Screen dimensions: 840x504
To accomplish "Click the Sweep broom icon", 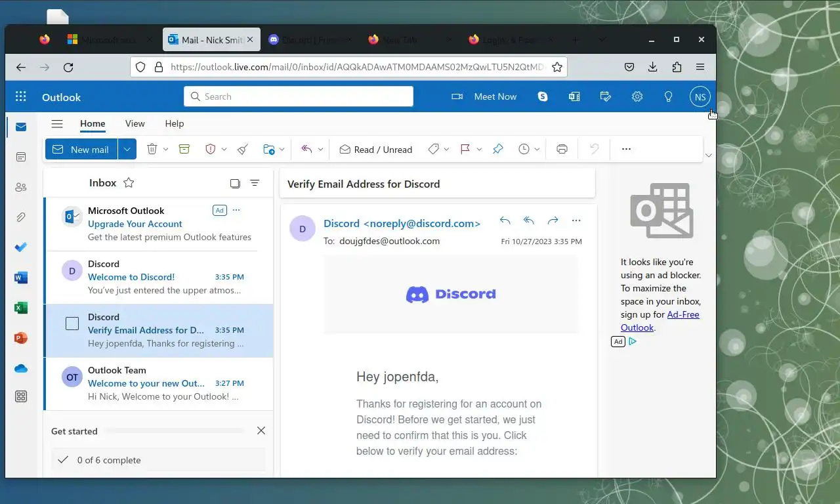I will 243,149.
